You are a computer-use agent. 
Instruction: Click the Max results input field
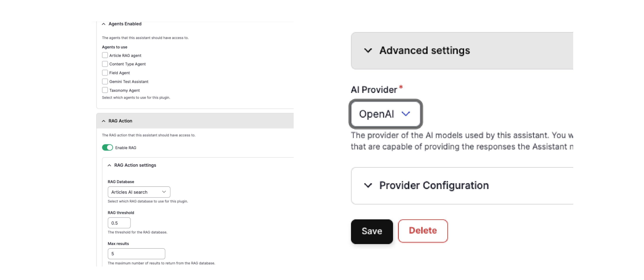136,254
